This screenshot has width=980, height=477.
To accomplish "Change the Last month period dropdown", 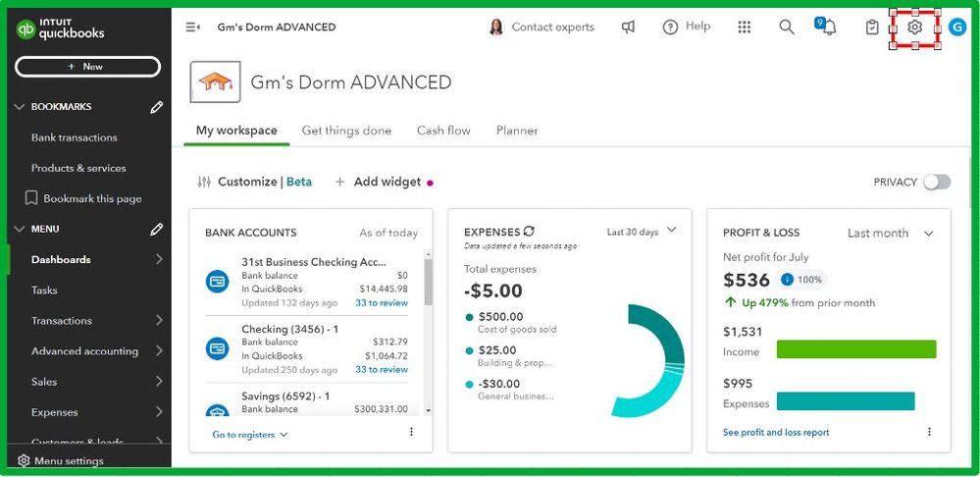I will [x=891, y=234].
